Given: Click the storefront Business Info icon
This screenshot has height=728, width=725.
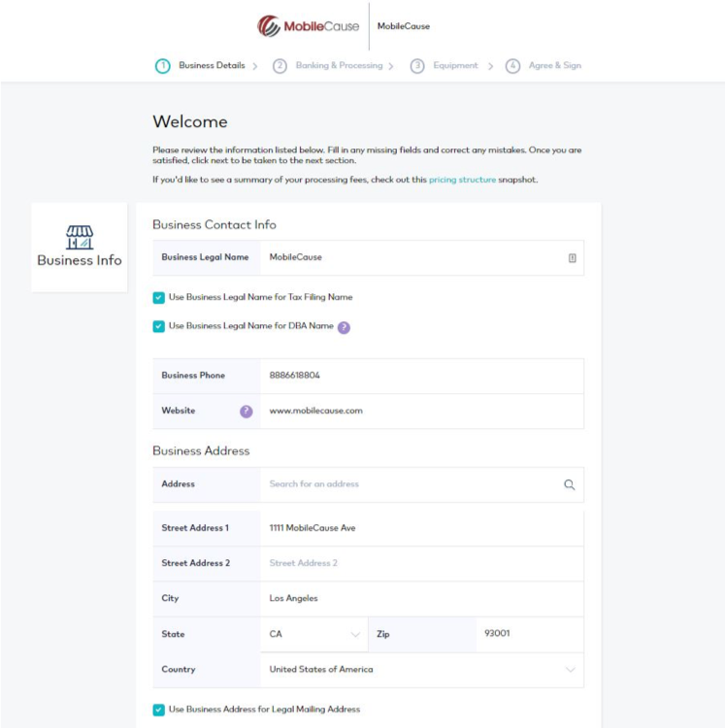Looking at the screenshot, I should [x=80, y=237].
